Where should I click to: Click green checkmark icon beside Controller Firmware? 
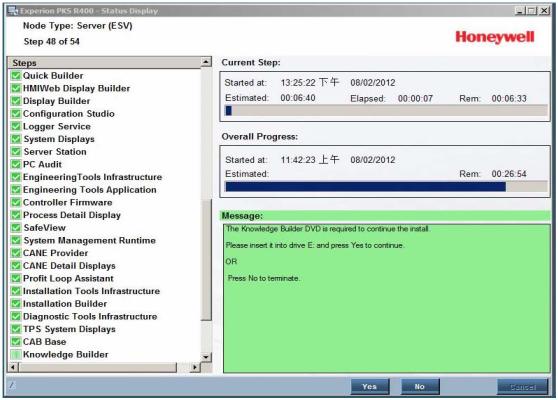[x=16, y=202]
